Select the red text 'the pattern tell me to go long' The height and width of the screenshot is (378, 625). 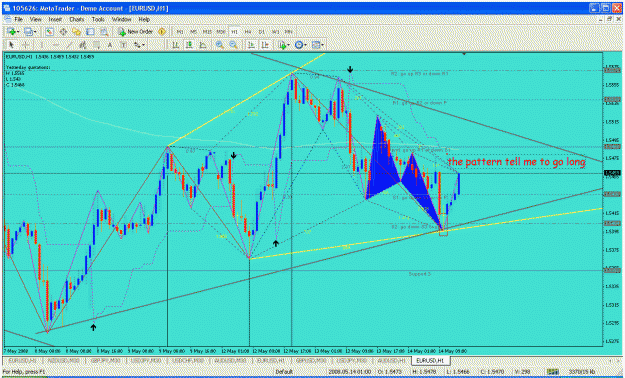[517, 162]
